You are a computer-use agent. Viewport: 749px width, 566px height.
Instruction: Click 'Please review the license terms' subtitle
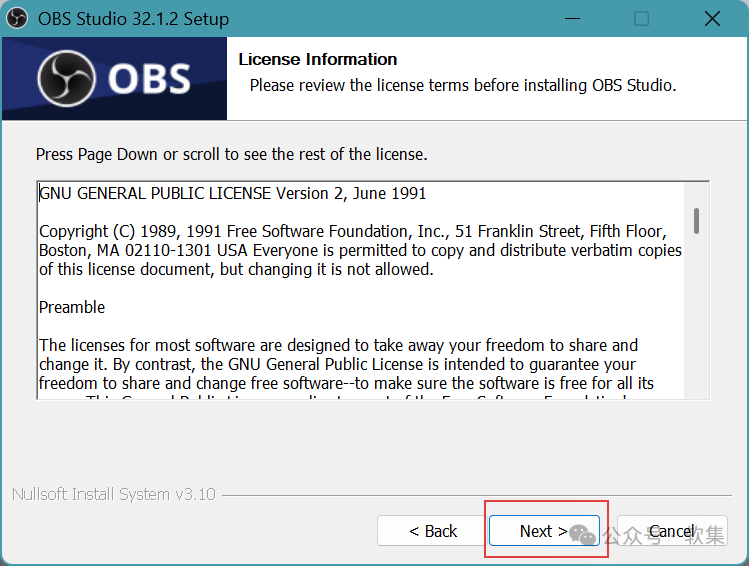tap(463, 85)
